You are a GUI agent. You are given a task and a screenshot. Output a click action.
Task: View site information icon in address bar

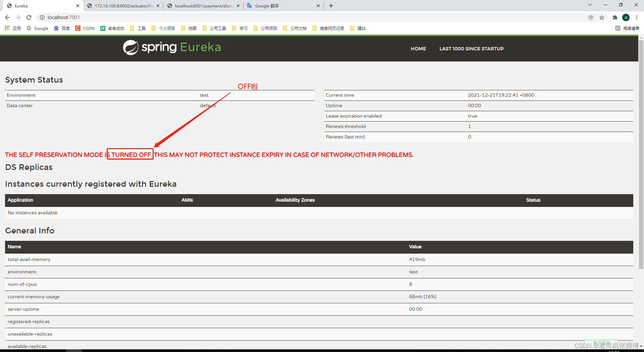(42, 17)
